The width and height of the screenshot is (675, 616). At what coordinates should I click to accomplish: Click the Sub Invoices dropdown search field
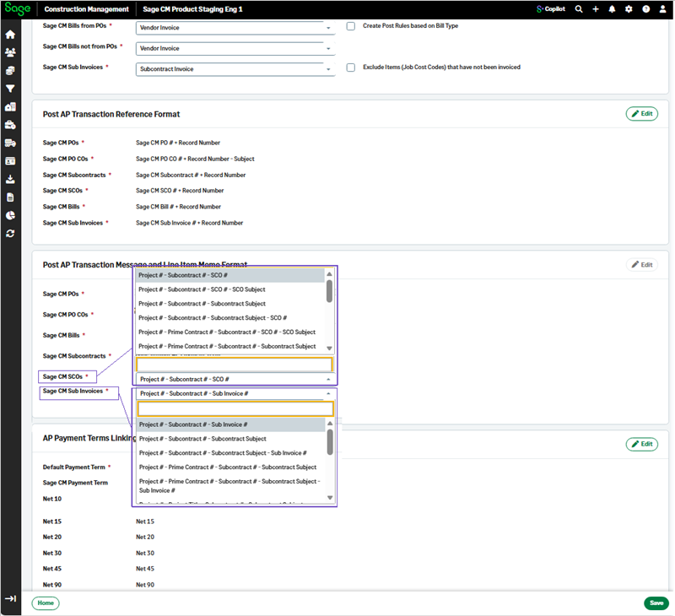pos(235,408)
